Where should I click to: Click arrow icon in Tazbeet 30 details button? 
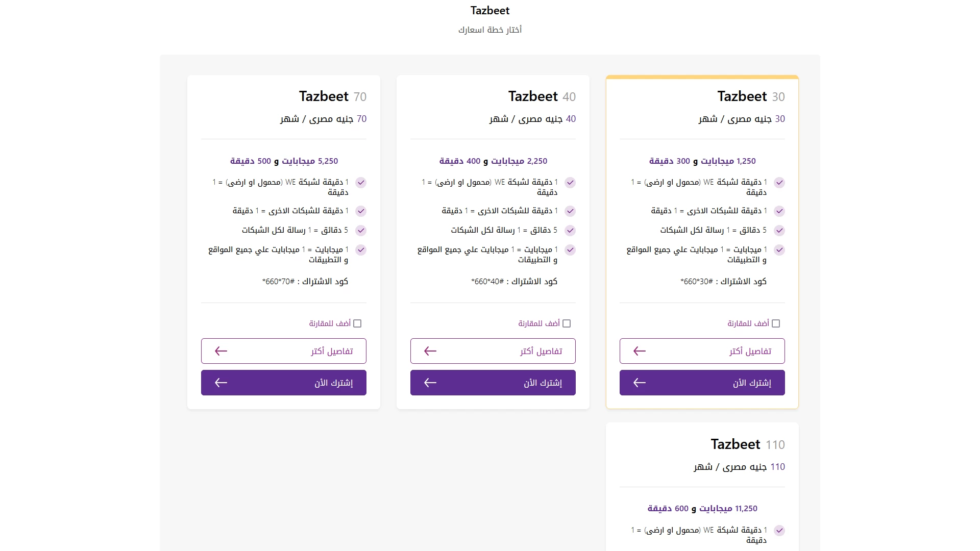[640, 351]
